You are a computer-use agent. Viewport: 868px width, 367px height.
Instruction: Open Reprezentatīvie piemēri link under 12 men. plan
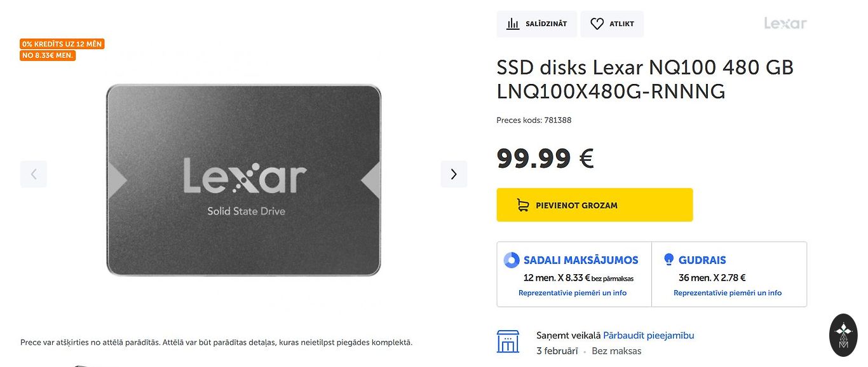(573, 293)
